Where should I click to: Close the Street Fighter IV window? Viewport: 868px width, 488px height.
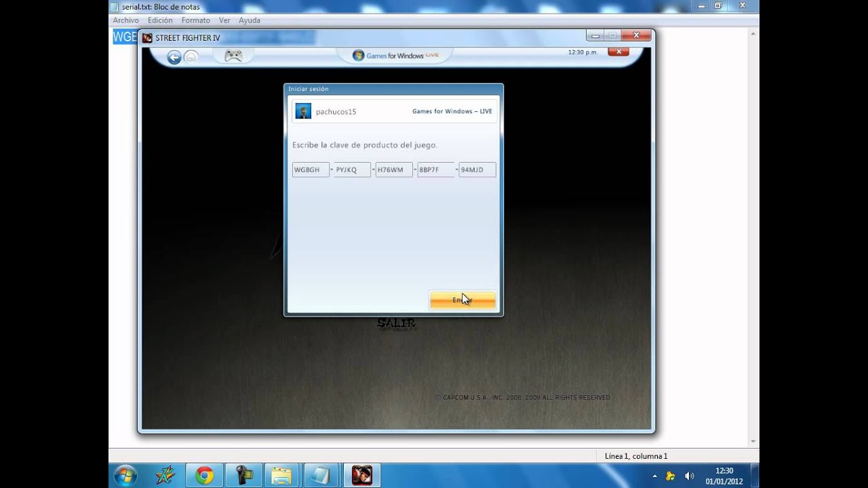tap(636, 35)
